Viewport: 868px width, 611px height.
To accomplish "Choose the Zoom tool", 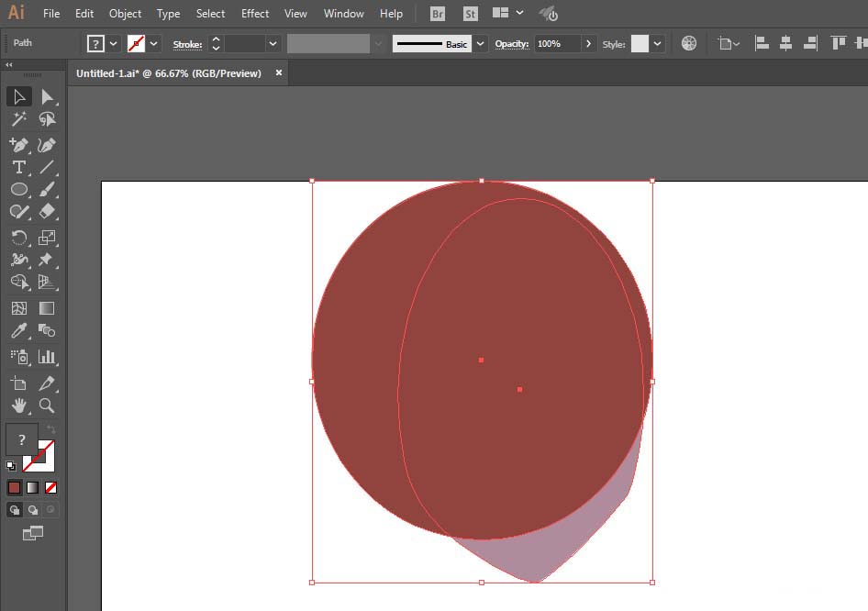I will [47, 405].
